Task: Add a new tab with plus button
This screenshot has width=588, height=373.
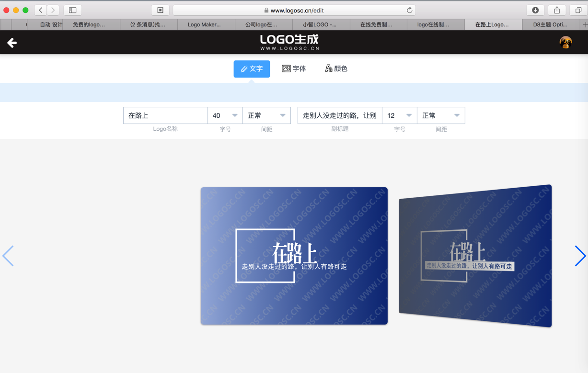Action: 585,24
